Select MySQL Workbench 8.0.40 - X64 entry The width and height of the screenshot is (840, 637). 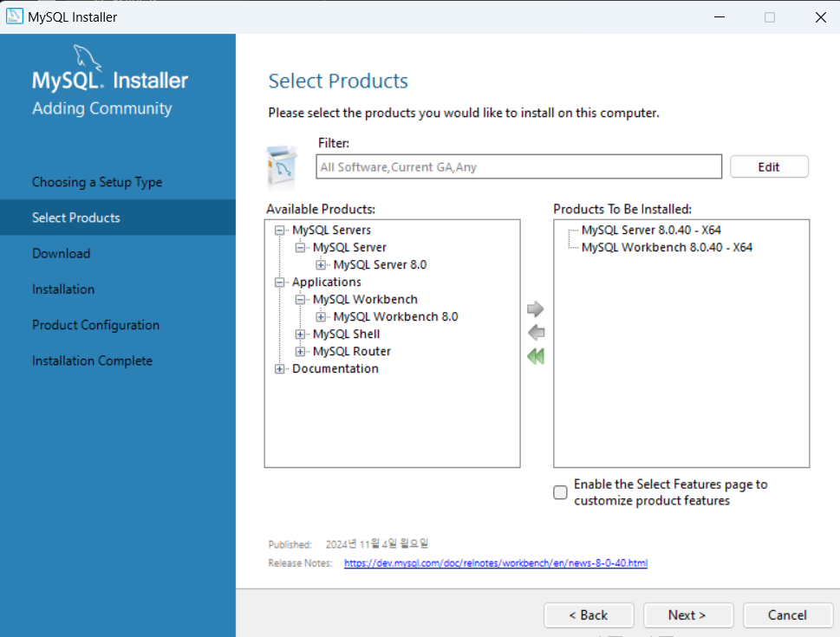coord(667,248)
